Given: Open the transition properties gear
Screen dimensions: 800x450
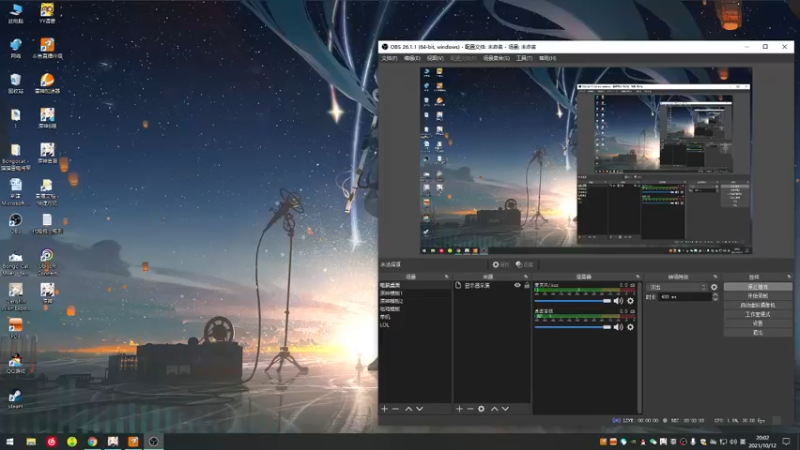Looking at the screenshot, I should click(x=714, y=287).
